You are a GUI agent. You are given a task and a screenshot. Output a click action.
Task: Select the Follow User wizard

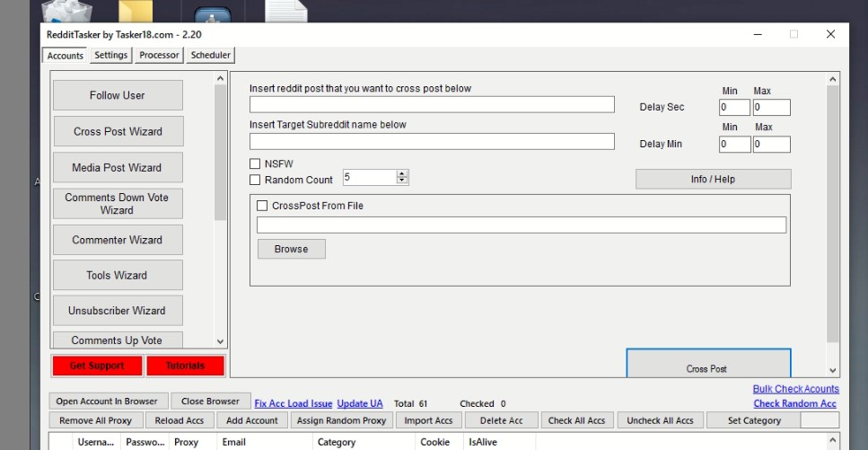118,95
